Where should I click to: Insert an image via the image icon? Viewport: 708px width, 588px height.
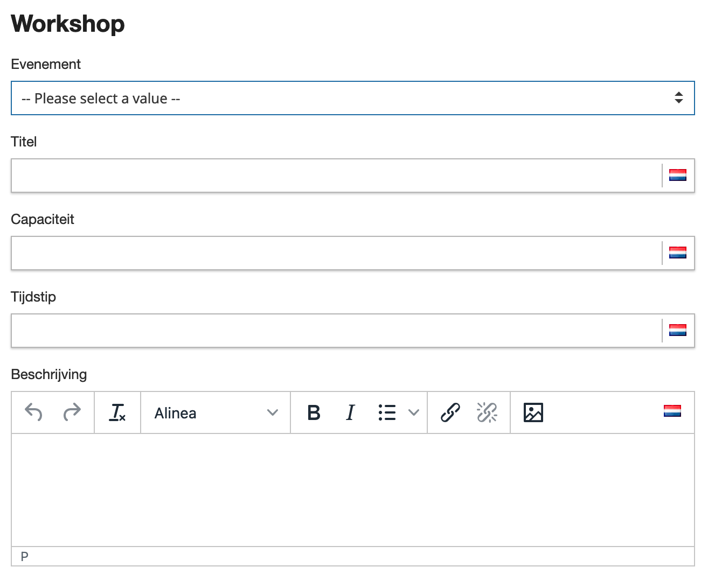(532, 412)
